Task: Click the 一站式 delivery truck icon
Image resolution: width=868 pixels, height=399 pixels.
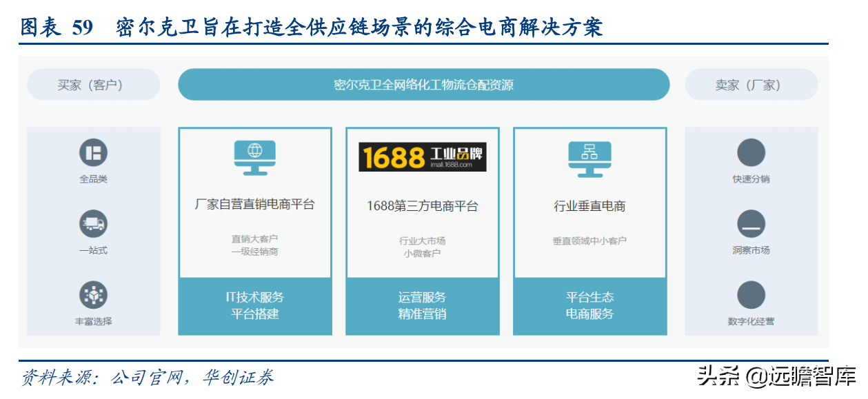Action: [x=93, y=224]
